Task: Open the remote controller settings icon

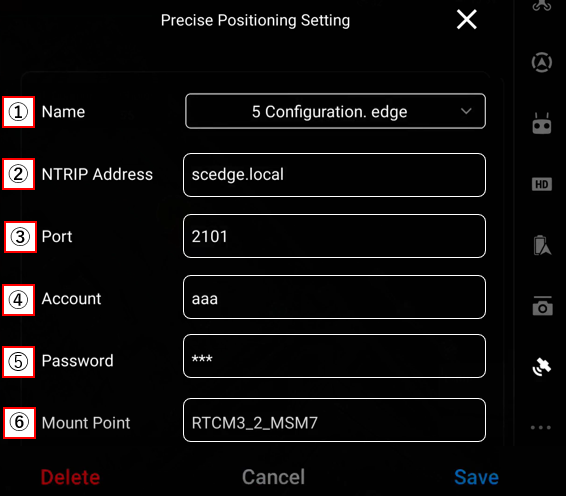Action: [542, 124]
